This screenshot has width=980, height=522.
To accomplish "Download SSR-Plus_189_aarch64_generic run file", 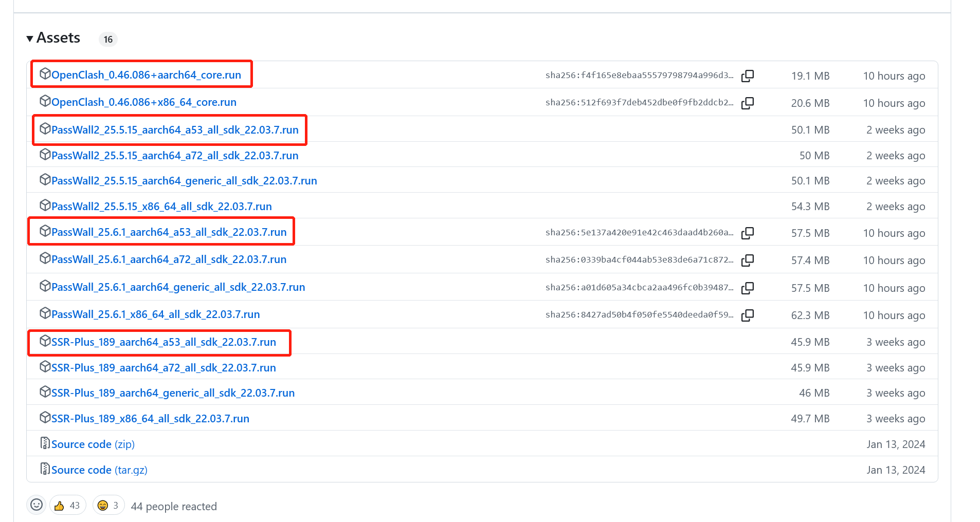I will coord(173,393).
